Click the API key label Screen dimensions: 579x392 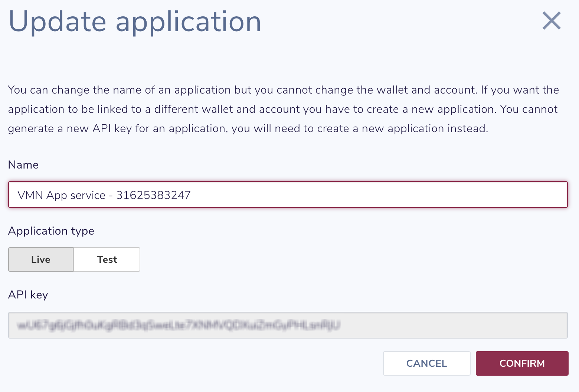click(28, 295)
